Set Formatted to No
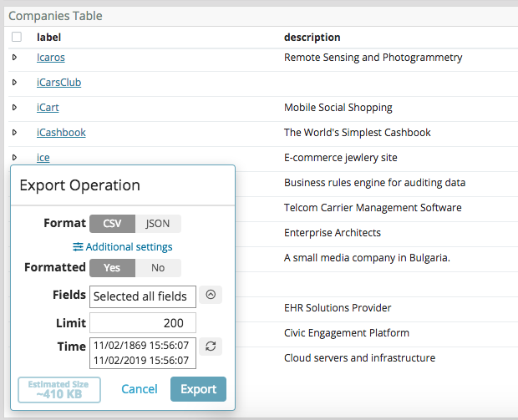This screenshot has height=420, width=518. 158,267
